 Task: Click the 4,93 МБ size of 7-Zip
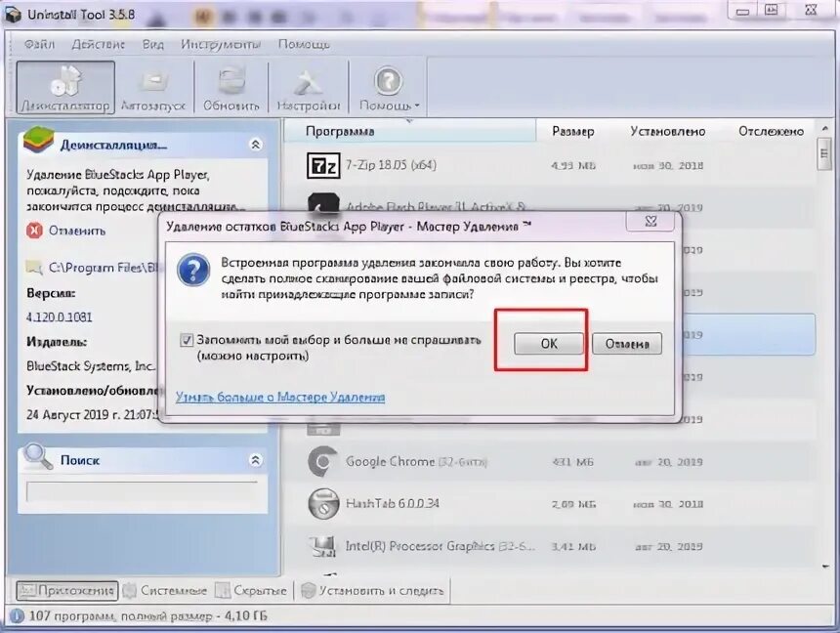(x=573, y=166)
